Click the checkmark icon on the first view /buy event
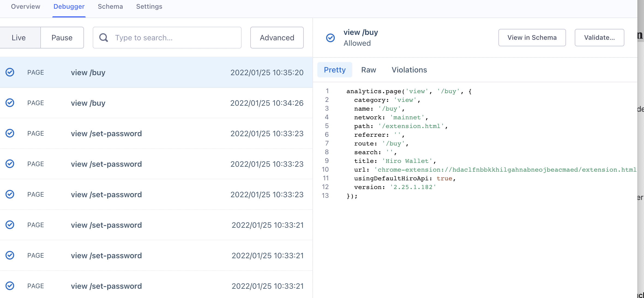Screen dimensions: 644x298 pos(10,72)
